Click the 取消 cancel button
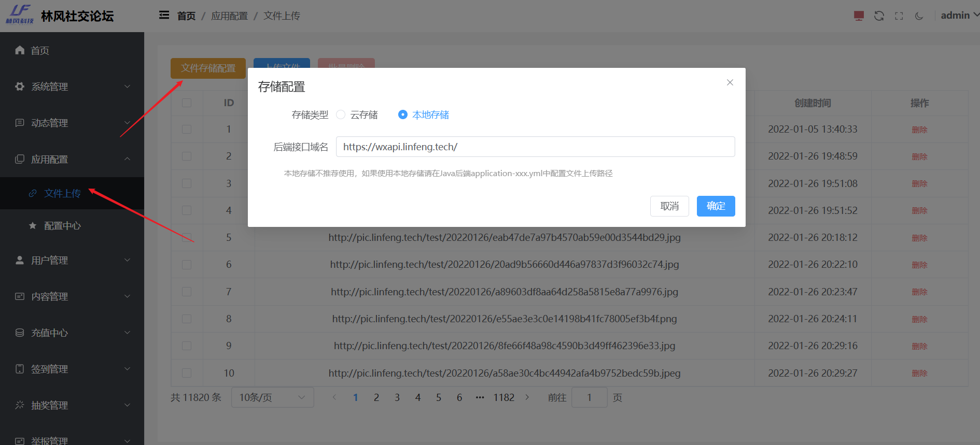Image resolution: width=980 pixels, height=445 pixels. 669,206
